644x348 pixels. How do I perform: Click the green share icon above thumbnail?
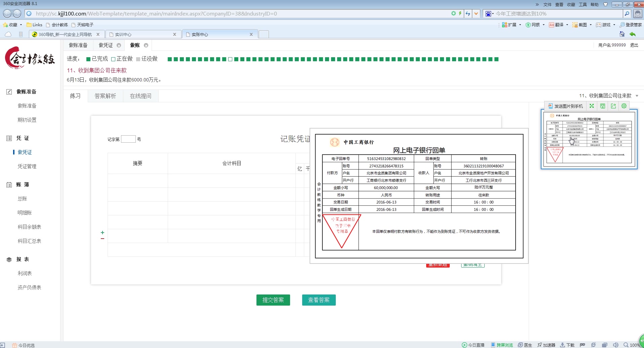coord(613,106)
